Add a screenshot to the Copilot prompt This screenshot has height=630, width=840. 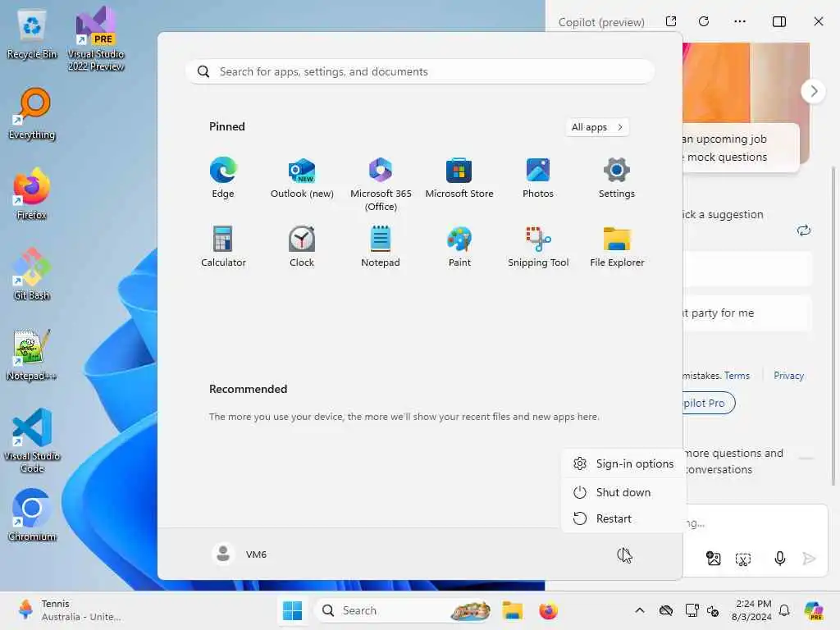click(x=743, y=559)
